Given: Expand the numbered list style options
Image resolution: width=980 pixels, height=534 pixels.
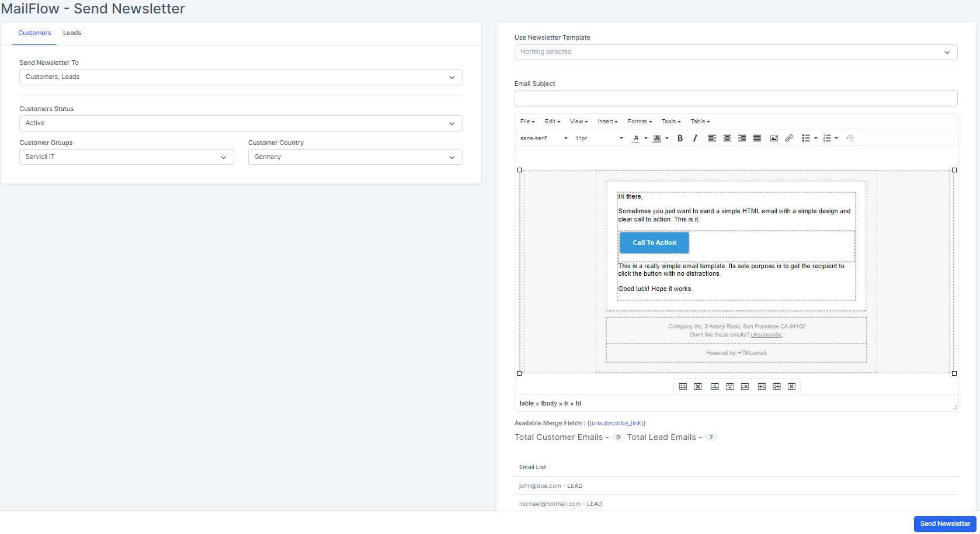Looking at the screenshot, I should click(836, 138).
